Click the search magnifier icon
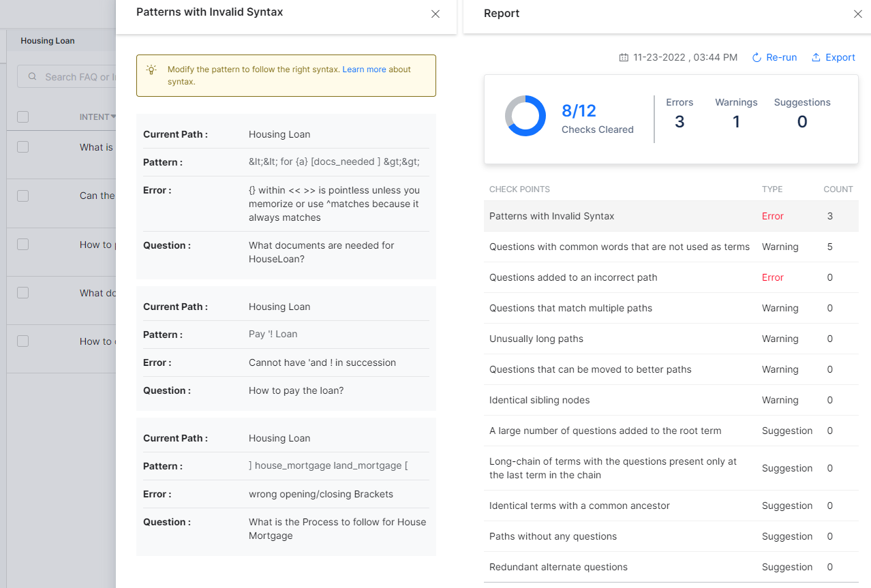This screenshot has width=871, height=588. [32, 77]
